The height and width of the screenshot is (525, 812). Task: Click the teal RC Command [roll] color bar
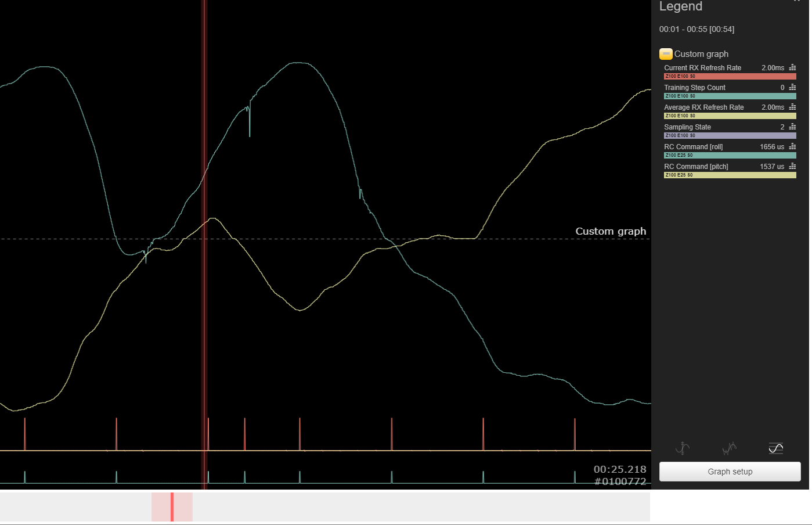tap(730, 155)
